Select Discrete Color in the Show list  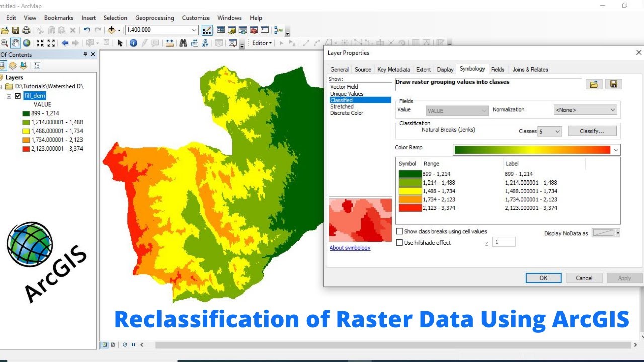point(347,113)
